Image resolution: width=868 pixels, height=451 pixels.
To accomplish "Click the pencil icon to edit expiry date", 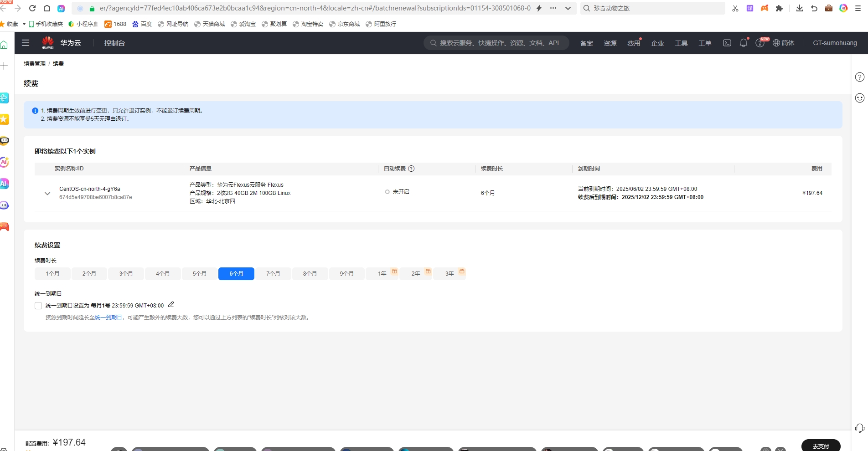I will tap(171, 305).
